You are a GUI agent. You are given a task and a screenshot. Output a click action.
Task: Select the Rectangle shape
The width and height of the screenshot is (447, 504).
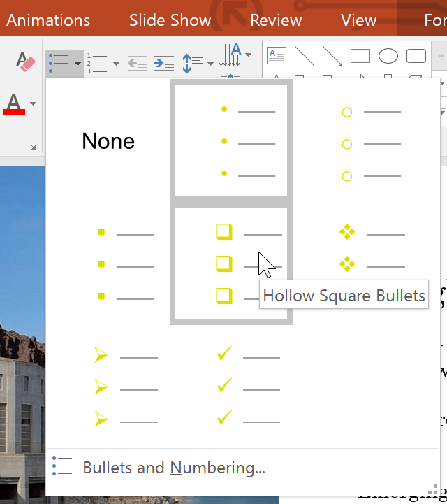point(360,56)
